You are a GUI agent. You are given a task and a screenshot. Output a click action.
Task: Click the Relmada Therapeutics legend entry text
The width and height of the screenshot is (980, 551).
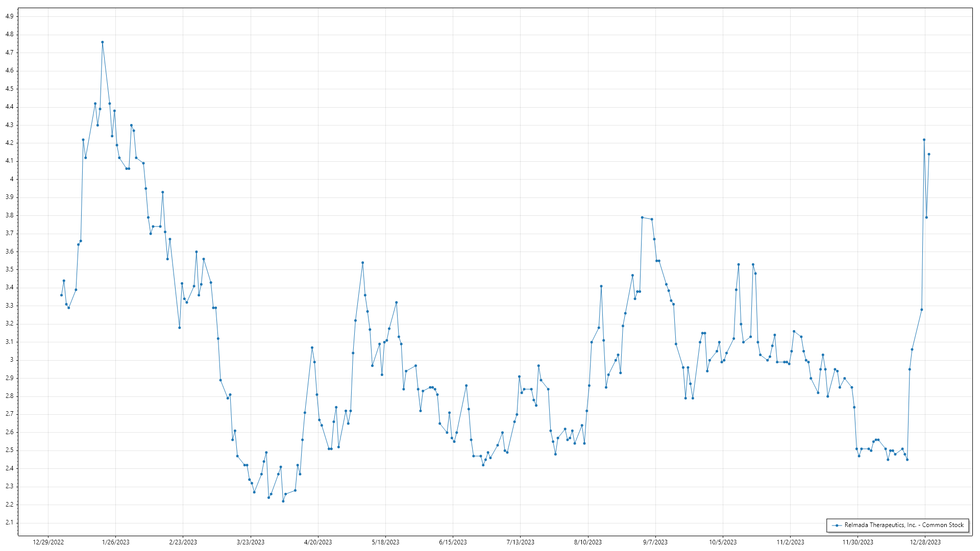(904, 525)
